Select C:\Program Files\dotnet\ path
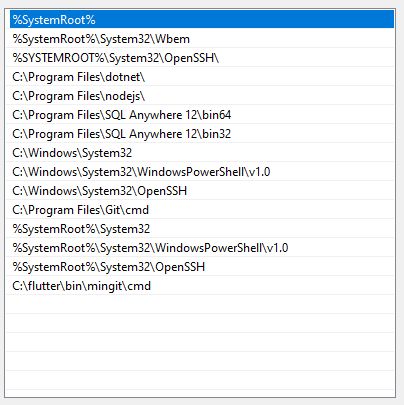 coord(200,77)
